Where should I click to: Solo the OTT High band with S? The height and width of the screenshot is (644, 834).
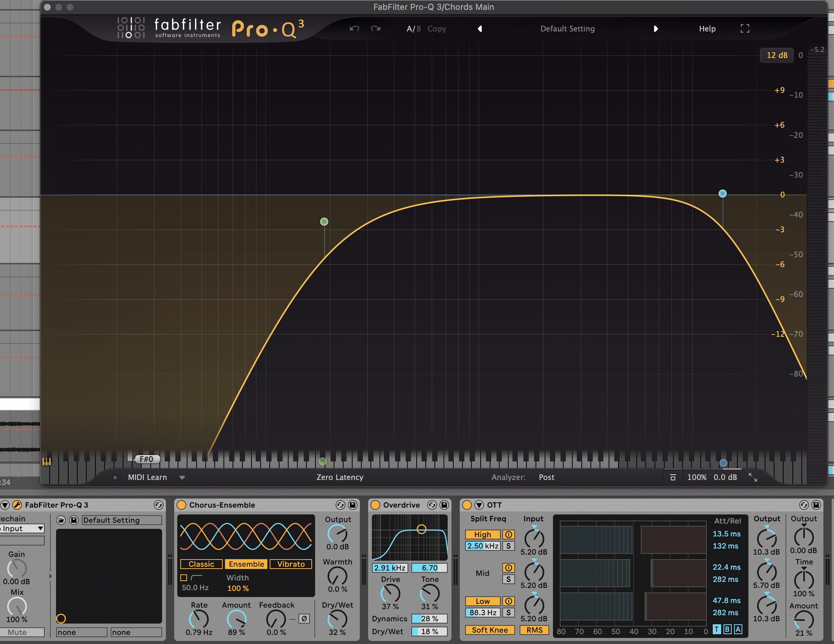coord(508,546)
